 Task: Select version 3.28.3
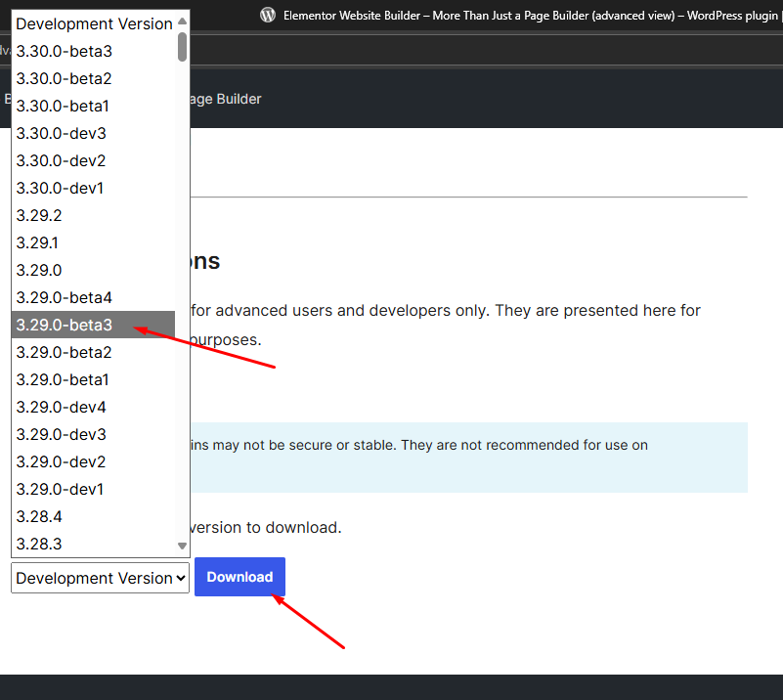[x=94, y=544]
